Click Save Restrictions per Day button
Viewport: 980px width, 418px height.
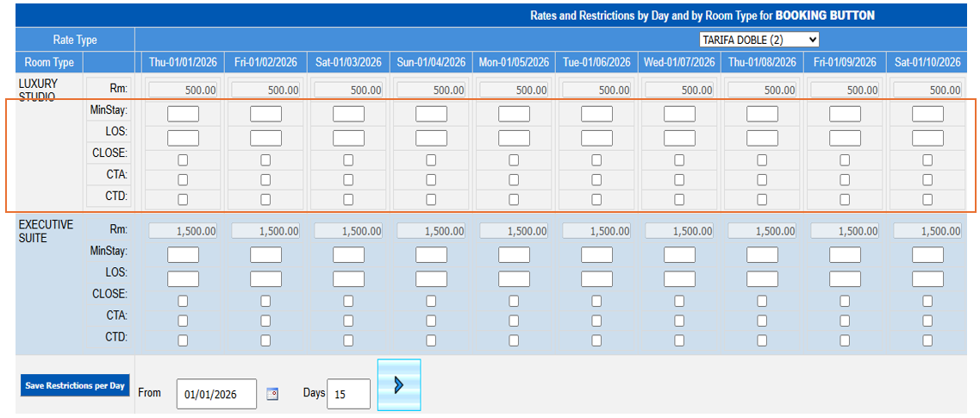[x=75, y=385]
